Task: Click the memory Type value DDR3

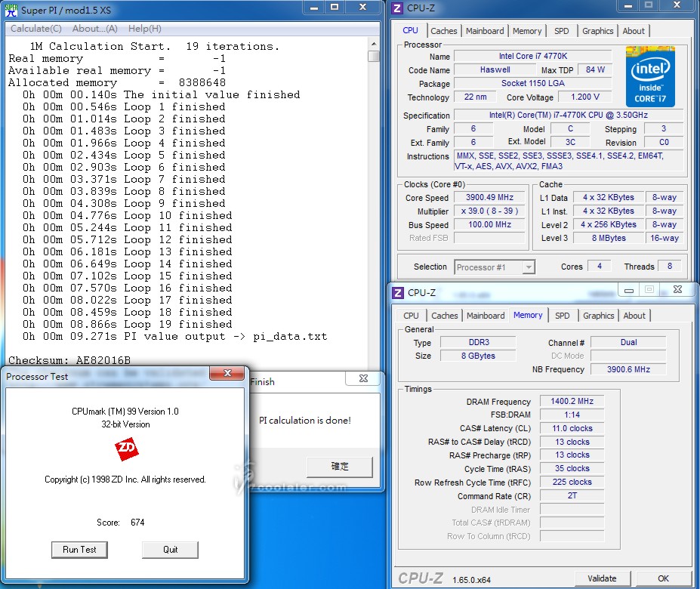Action: 479,343
